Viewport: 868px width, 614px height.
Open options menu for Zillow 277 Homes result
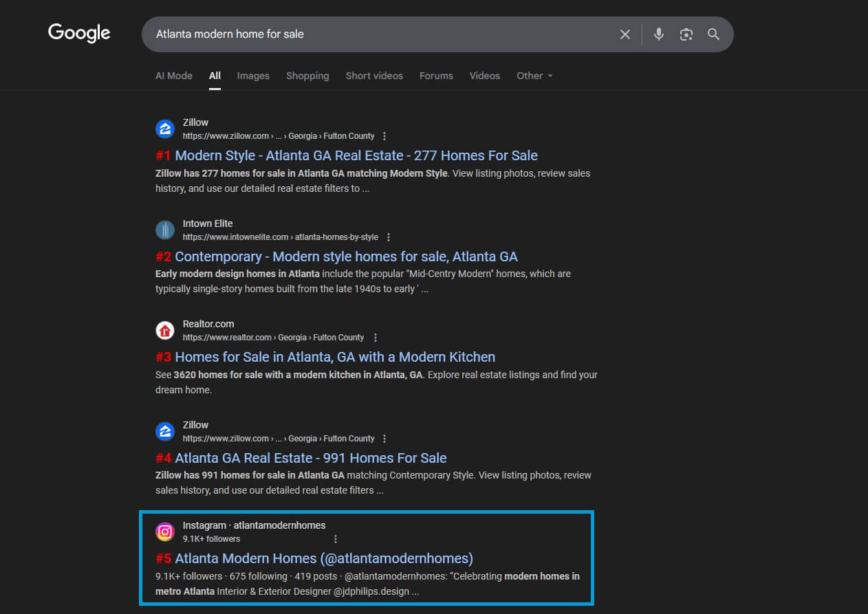384,136
